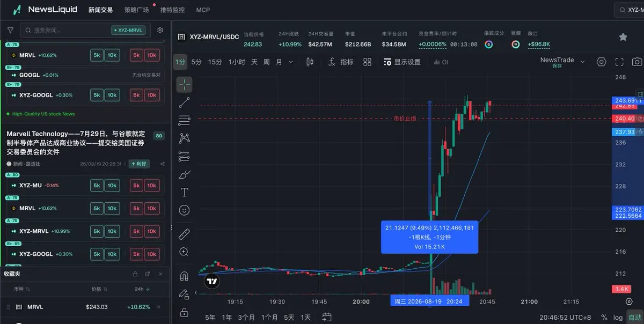The image size is (644, 324).
Task: Select the ruler measure tool
Action: click(184, 234)
